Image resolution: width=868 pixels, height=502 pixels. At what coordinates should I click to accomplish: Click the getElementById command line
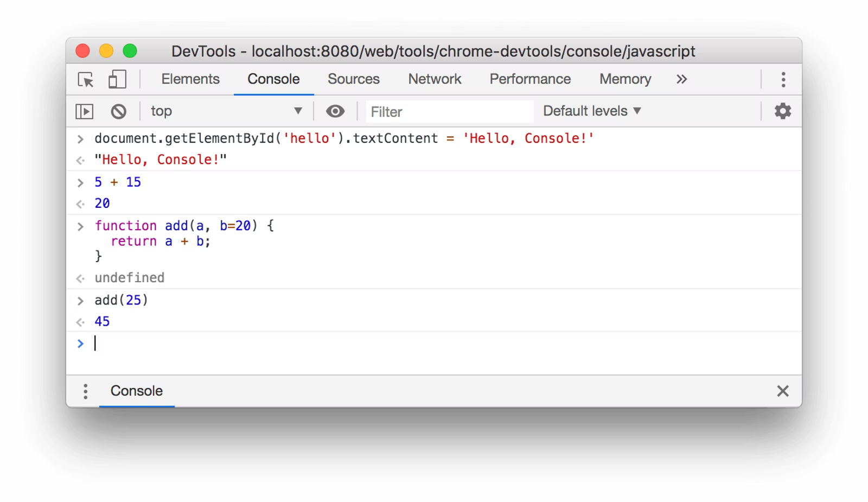pyautogui.click(x=344, y=138)
